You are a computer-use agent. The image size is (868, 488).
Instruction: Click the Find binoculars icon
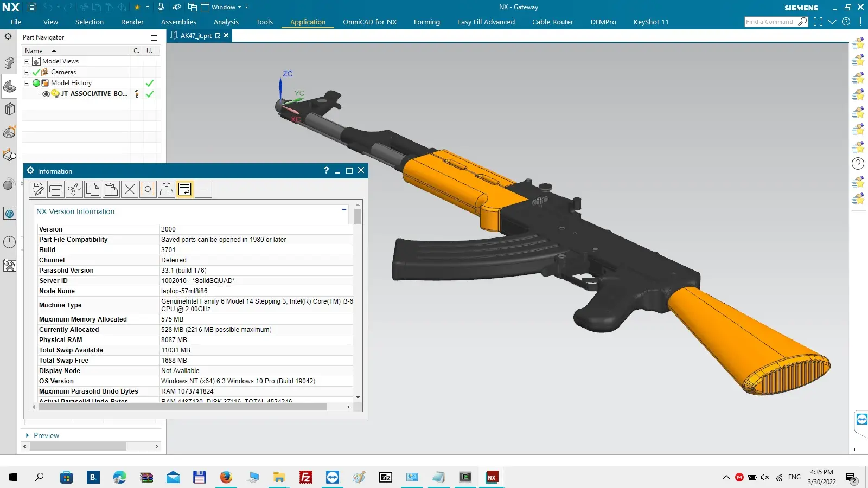tap(167, 189)
